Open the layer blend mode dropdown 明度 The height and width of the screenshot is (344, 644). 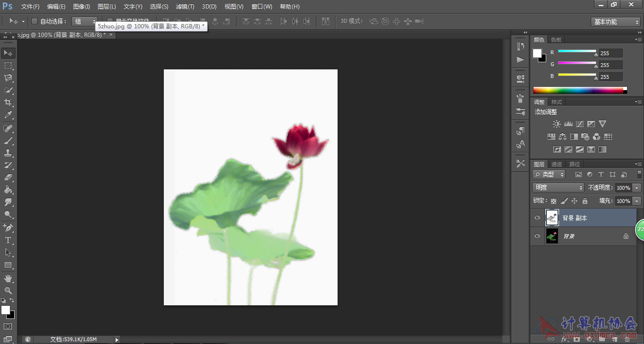click(x=558, y=188)
